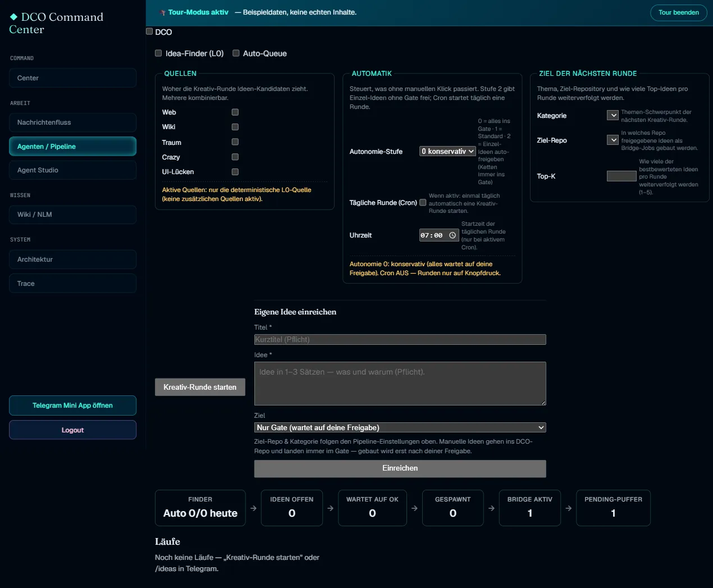This screenshot has height=588, width=713.
Task: Enable the Tägliche Runde (Cron) checkbox
Action: click(423, 203)
